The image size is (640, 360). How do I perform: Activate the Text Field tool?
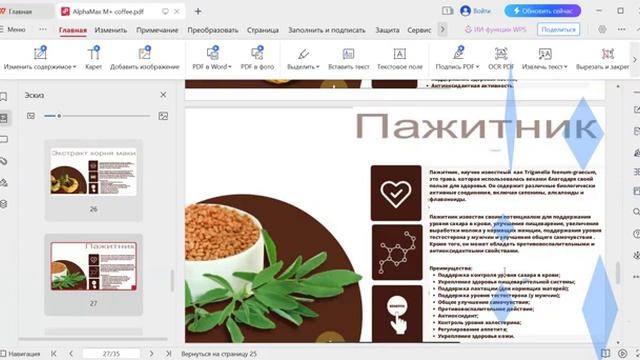tap(400, 58)
